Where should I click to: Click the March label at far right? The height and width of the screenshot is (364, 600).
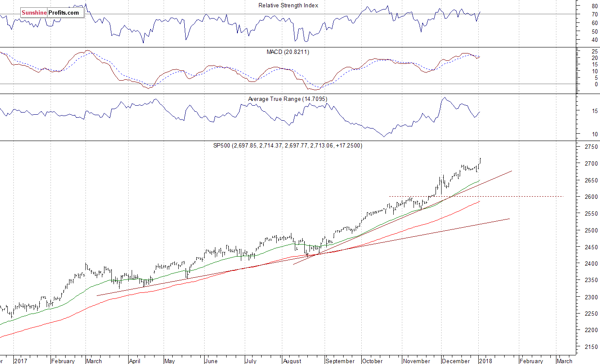coord(565,361)
